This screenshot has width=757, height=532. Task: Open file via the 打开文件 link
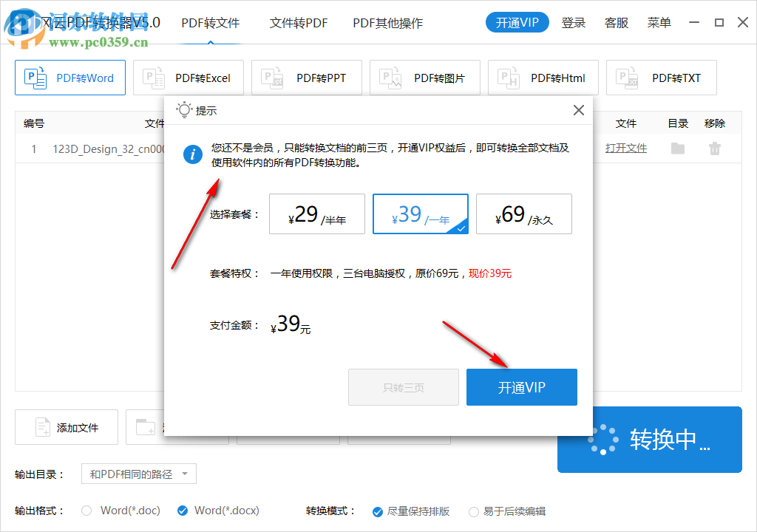click(x=625, y=148)
